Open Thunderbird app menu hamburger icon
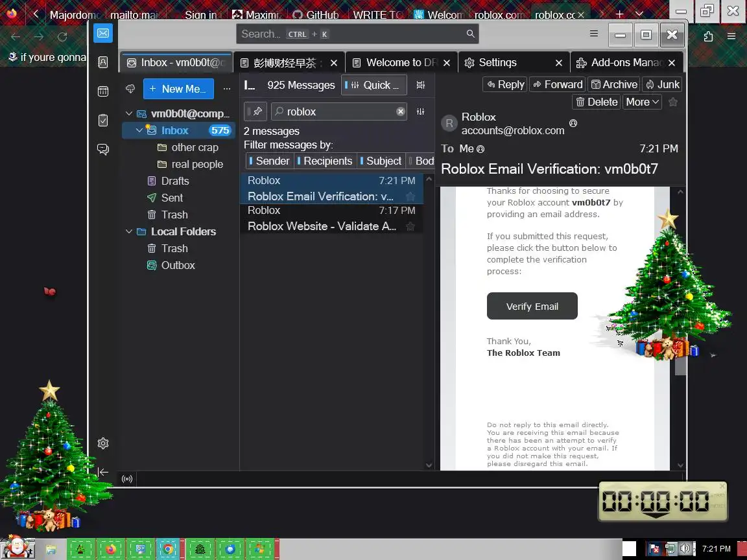Screen dimensions: 747x560 (x=593, y=34)
